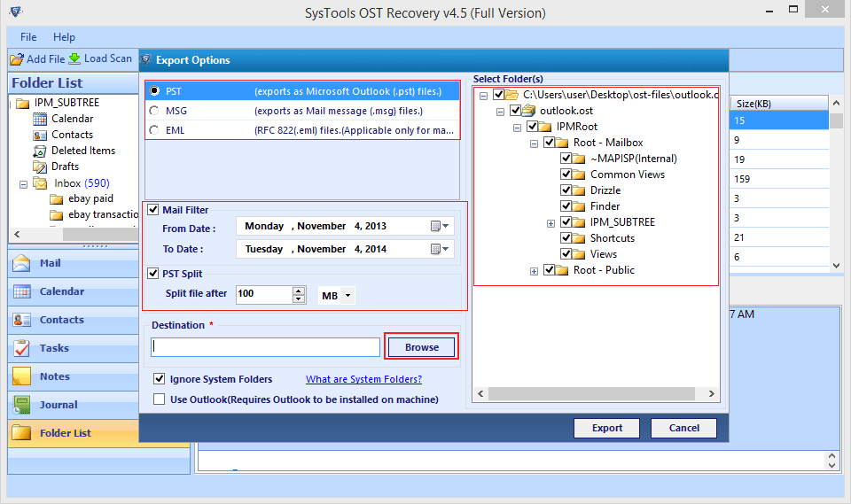851x504 pixels.
Task: Toggle the PST Split checkbox
Action: click(153, 274)
